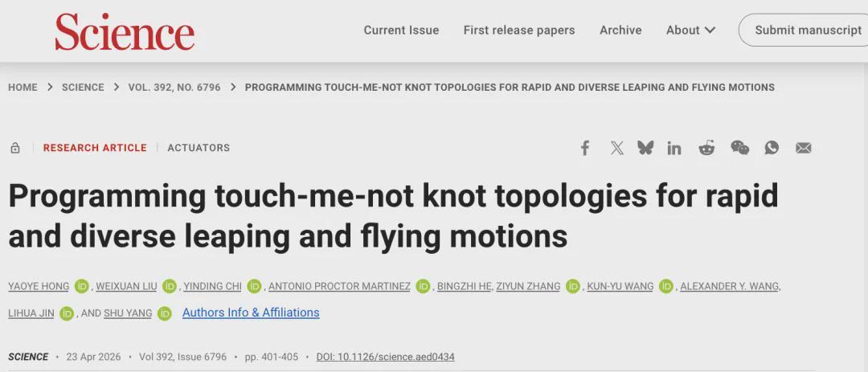Open ORCID icon next to Shu Yang
The image size is (868, 372).
(x=165, y=313)
